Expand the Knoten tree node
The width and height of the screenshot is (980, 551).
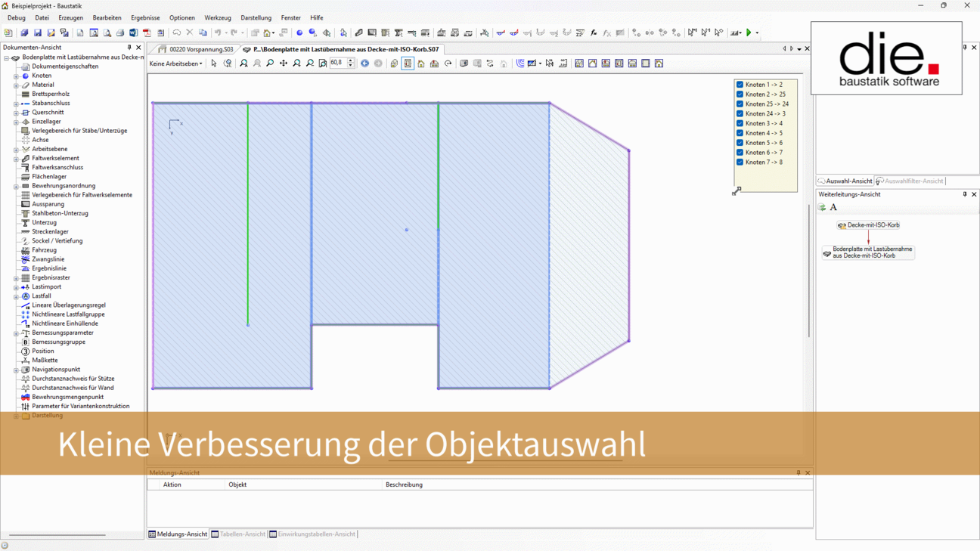pos(16,76)
